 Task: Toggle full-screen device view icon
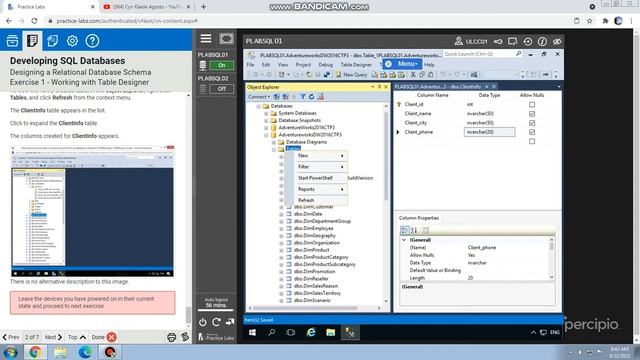[226, 39]
